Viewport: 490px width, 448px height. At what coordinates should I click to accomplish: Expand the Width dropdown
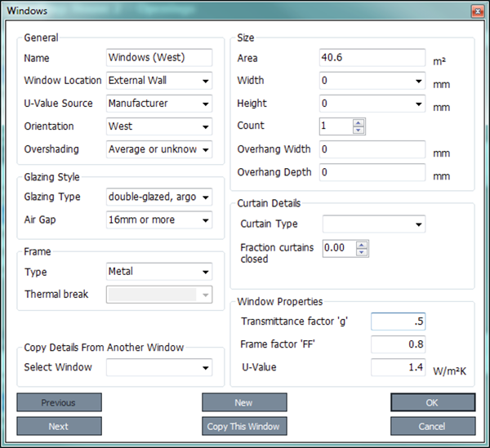click(x=372, y=81)
